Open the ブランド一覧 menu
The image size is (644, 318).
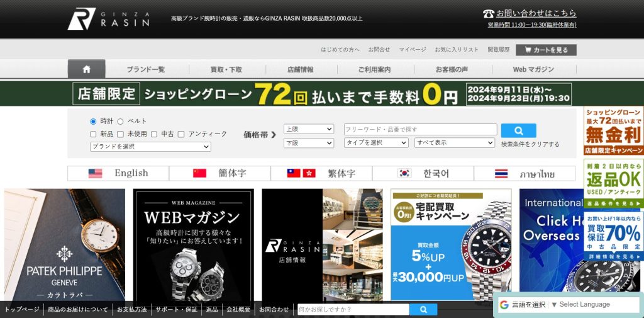[146, 69]
